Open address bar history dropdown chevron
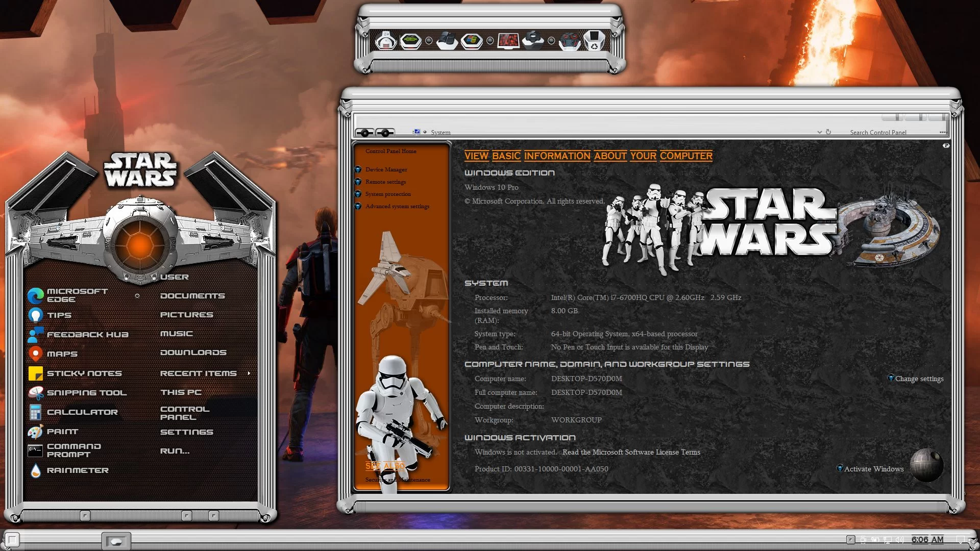 click(819, 132)
